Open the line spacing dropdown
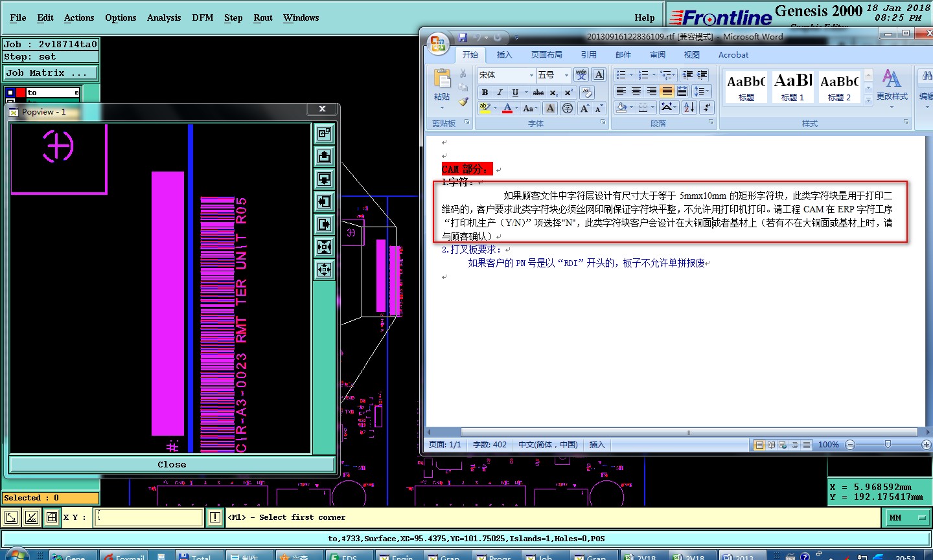The height and width of the screenshot is (560, 933). point(702,91)
